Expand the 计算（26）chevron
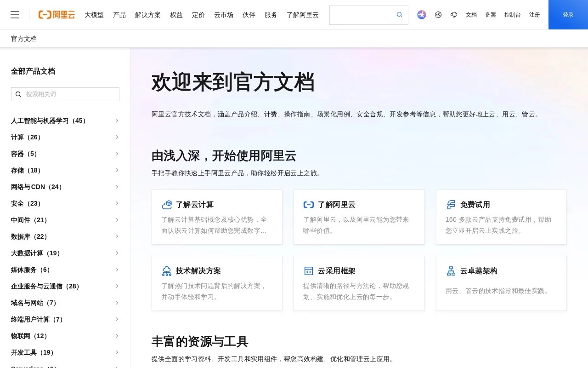The image size is (588, 368). [x=117, y=137]
